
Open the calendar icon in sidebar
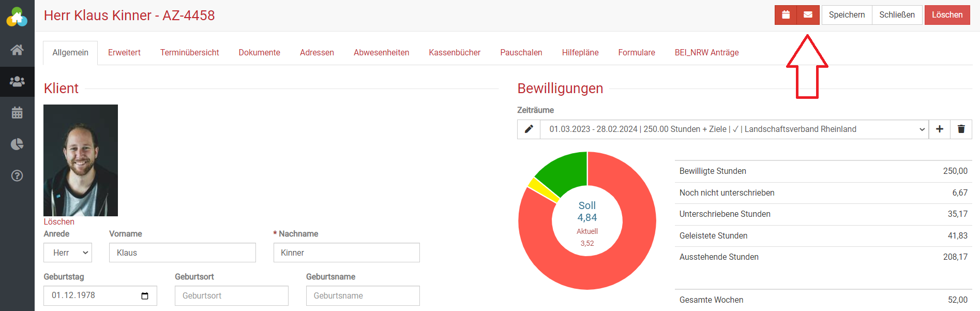[x=17, y=113]
